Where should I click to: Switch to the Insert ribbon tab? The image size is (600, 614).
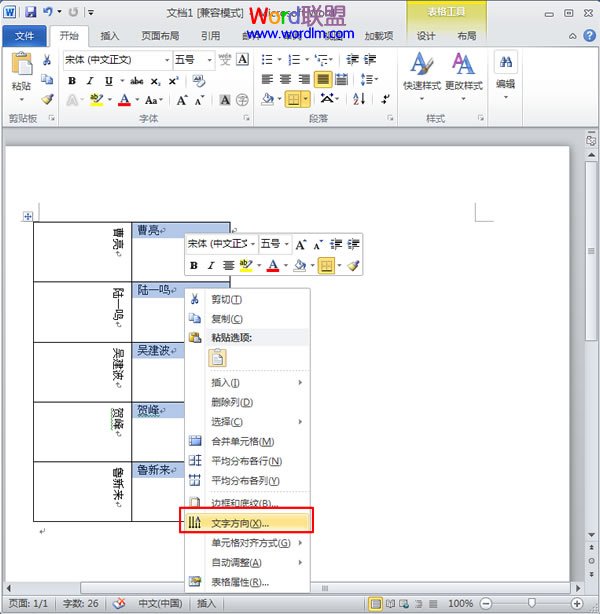tap(109, 36)
